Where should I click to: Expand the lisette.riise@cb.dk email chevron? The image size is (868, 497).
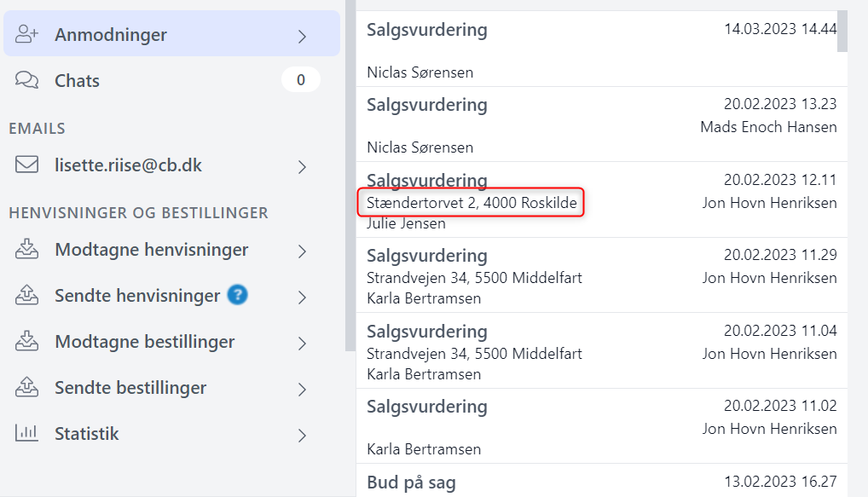(302, 166)
